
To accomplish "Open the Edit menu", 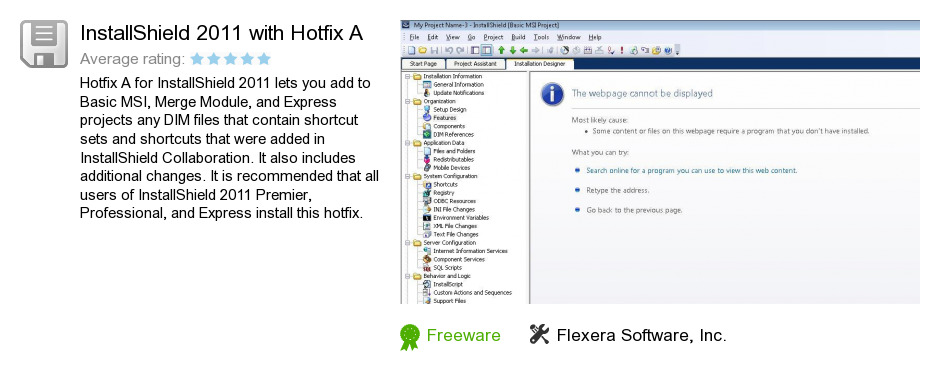I will (x=432, y=37).
